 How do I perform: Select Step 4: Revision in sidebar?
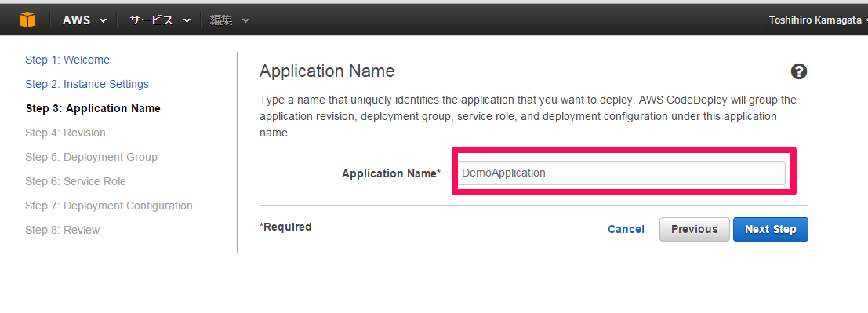(x=65, y=133)
